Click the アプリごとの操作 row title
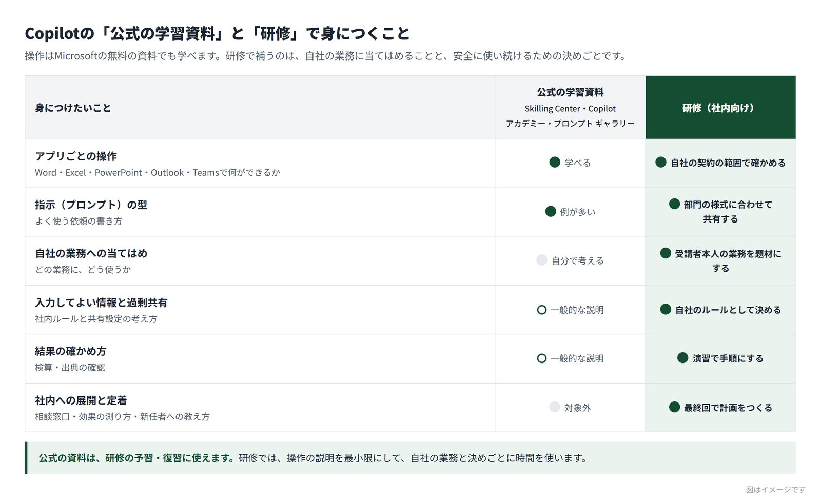821x504 pixels. (x=76, y=156)
